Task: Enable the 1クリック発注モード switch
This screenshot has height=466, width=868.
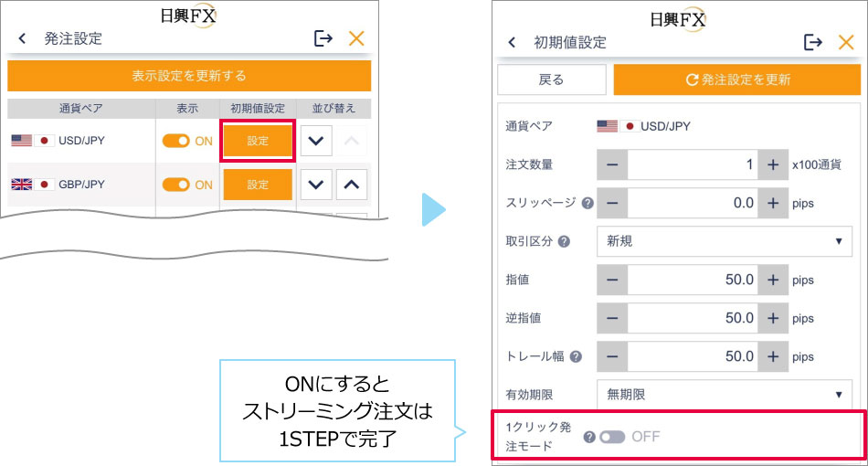Action: click(612, 438)
